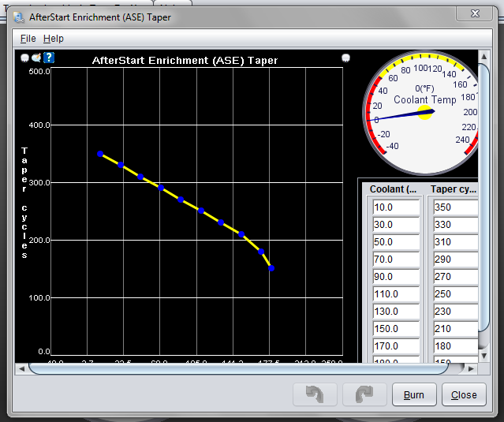Screen dimensions: 504x422
Task: Click the curve point at 350 taper cycles
Action: click(x=100, y=154)
